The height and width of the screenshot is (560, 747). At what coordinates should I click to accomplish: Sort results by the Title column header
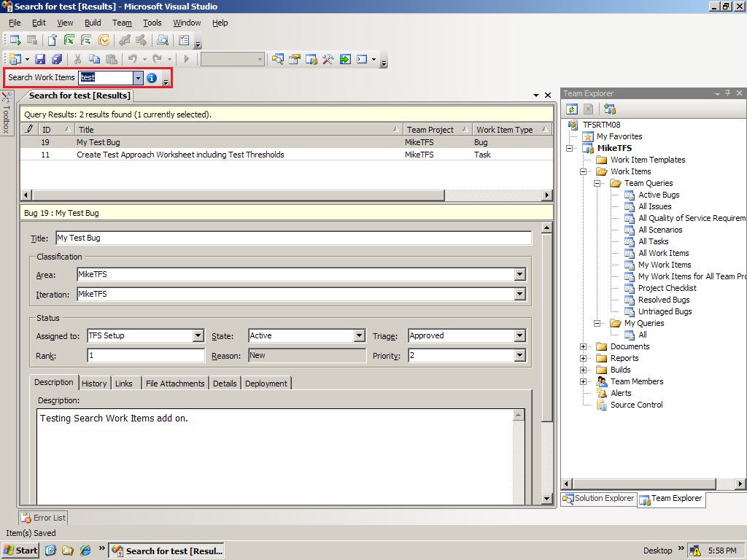point(239,130)
